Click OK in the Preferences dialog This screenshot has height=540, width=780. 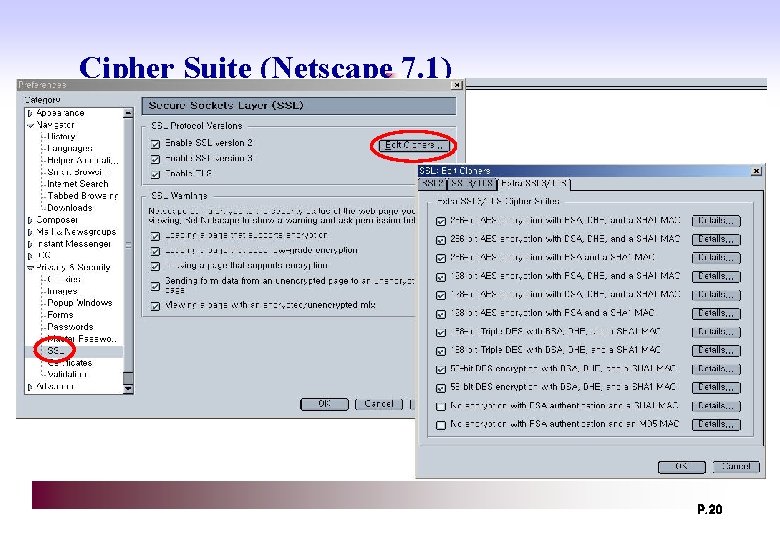click(x=324, y=404)
